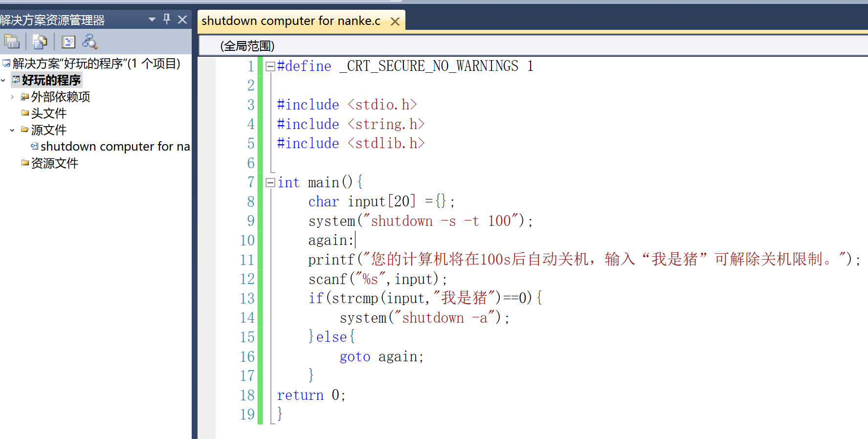868x439 pixels.
Task: Select shutdown computer for na file in tree
Action: pyautogui.click(x=115, y=147)
